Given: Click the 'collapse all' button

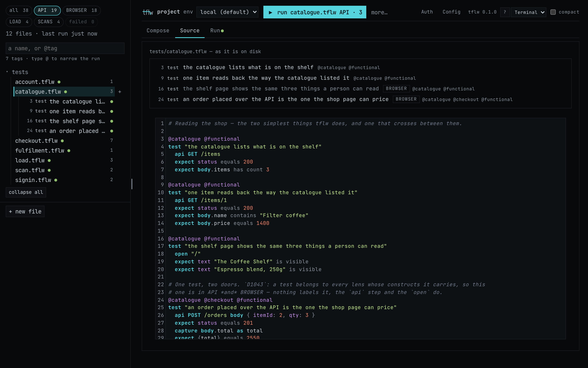Looking at the screenshot, I should tap(26, 192).
